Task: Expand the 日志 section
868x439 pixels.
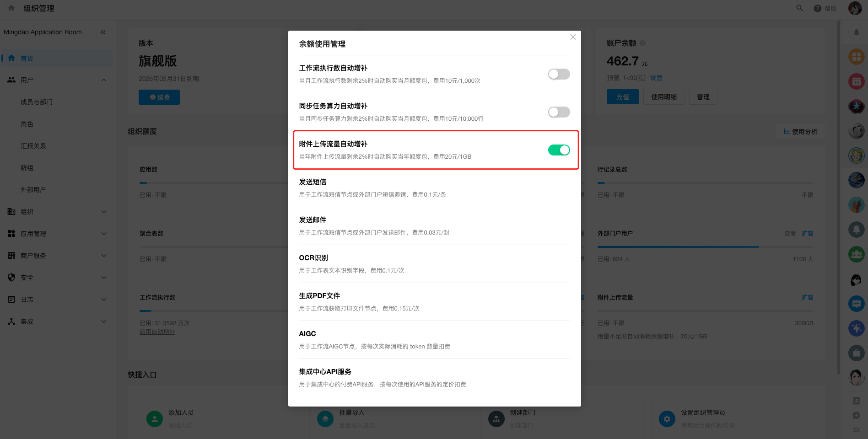Action: tap(104, 300)
